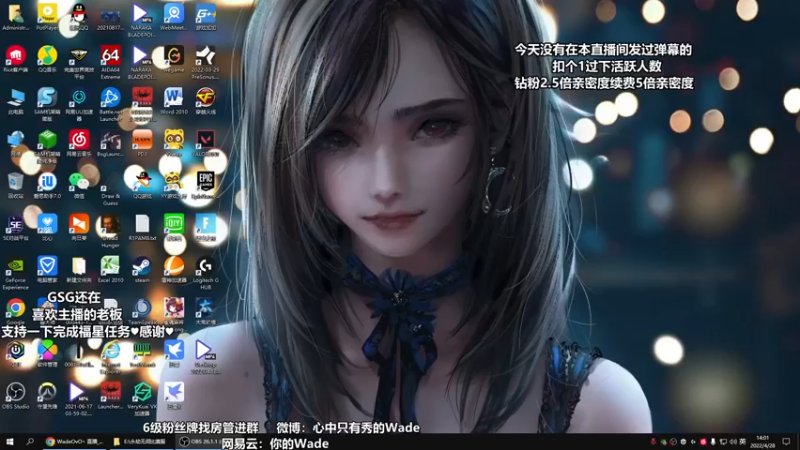The width and height of the screenshot is (800, 450).
Task: Launch PotPlayer from the desktop
Action: (x=47, y=17)
